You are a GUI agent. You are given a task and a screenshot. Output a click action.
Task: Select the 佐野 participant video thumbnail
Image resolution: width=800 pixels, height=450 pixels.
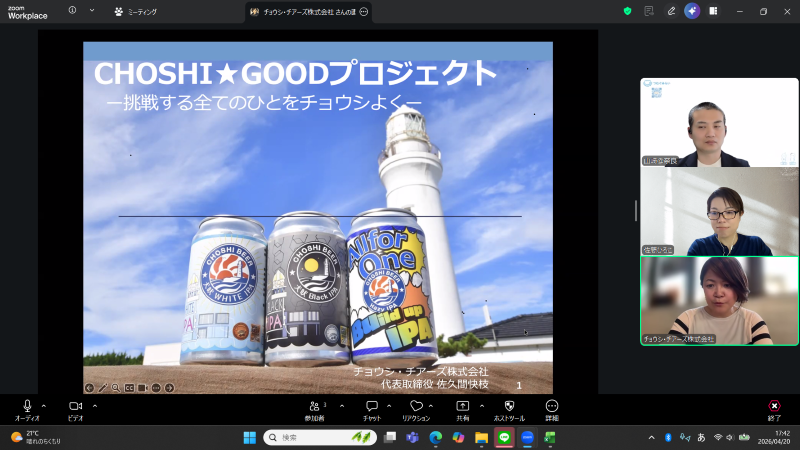(719, 211)
